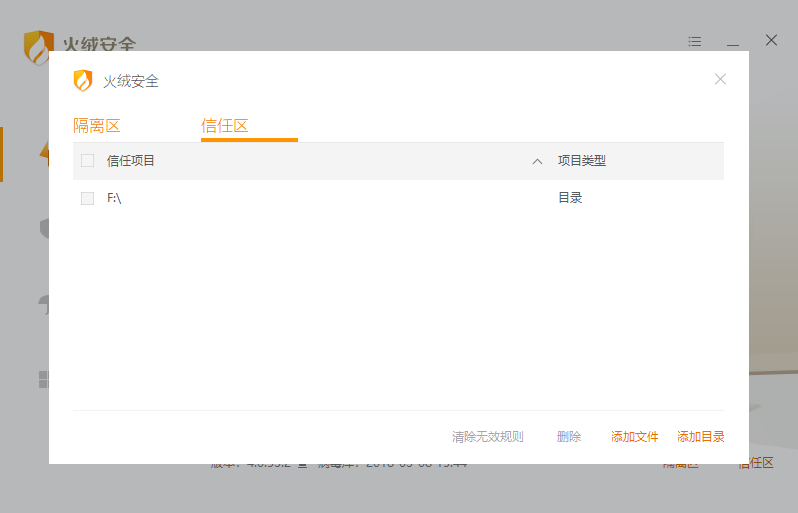The image size is (798, 513).
Task: Select the 信任区 tab
Action: [x=224, y=126]
